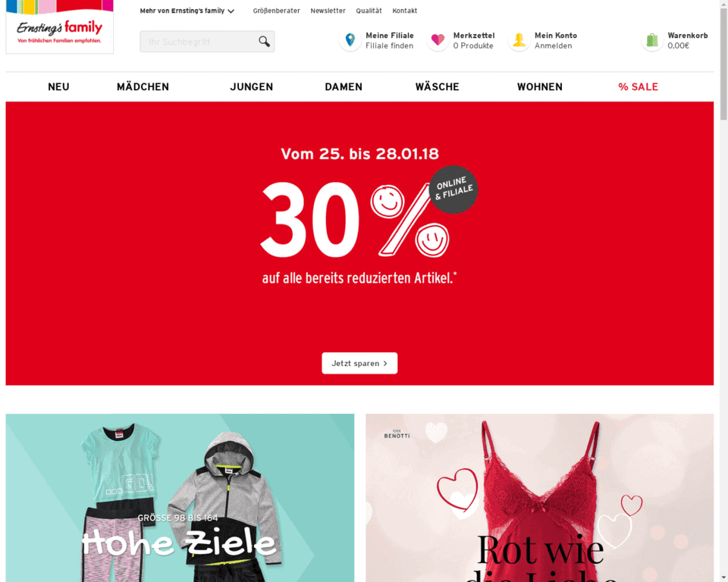Open the Größenberater link
The width and height of the screenshot is (728, 582).
point(276,11)
